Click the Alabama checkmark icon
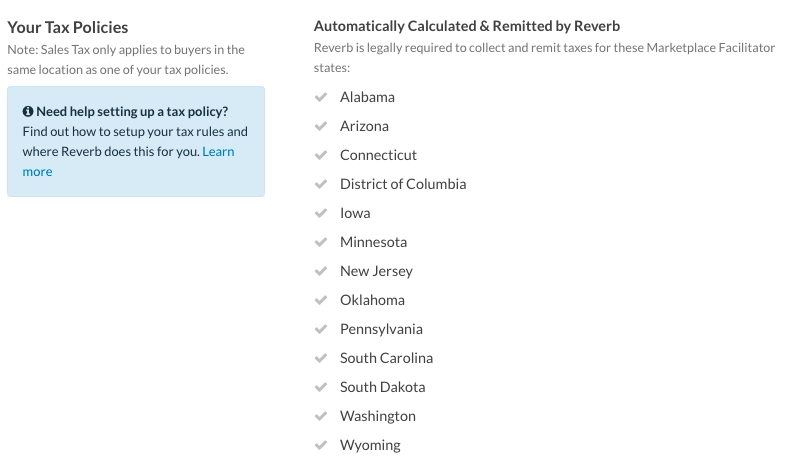The width and height of the screenshot is (785, 475). (321, 97)
